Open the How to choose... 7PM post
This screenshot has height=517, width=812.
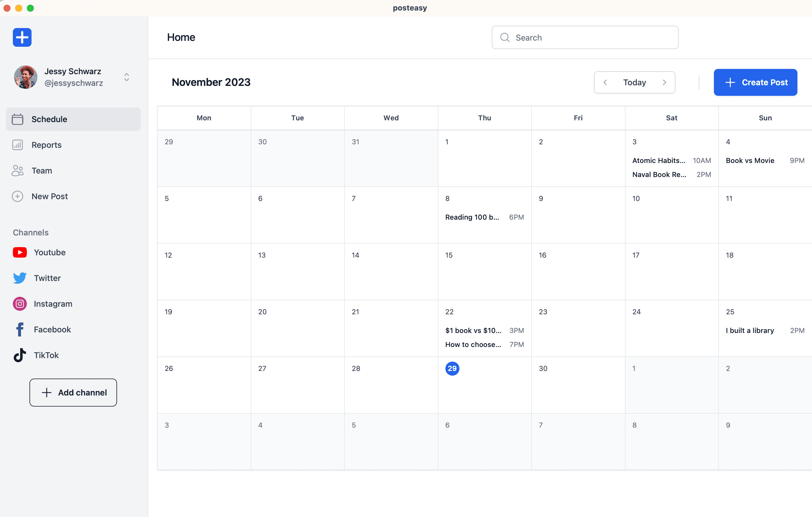(484, 345)
